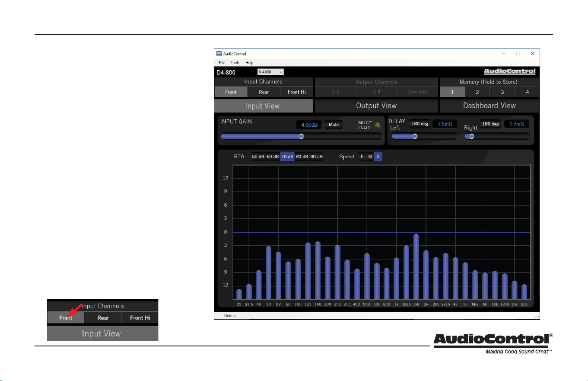The height and width of the screenshot is (381, 588).
Task: Click the 25 Hz RTA bar
Action: (x=239, y=294)
